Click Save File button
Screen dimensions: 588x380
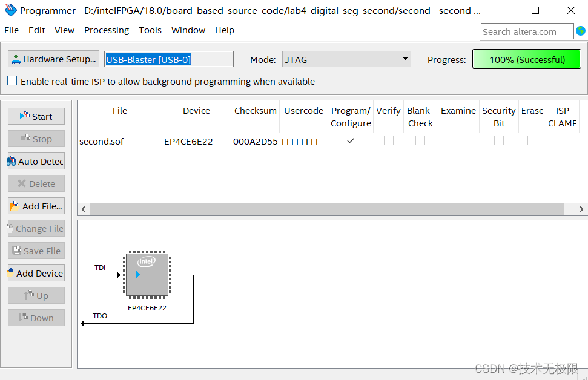36,251
